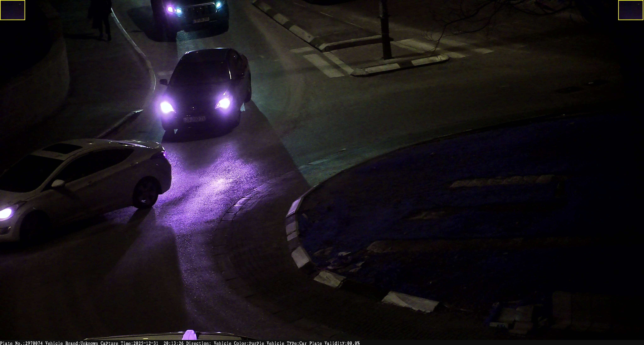
Task: Click the yellow-framed thumbnail in top-right corner
Action: click(631, 10)
